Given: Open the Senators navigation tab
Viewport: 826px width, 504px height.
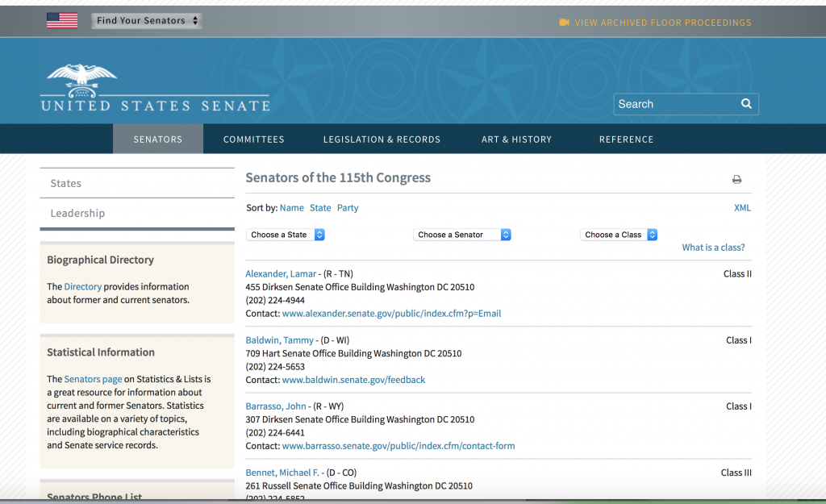Looking at the screenshot, I should 158,139.
